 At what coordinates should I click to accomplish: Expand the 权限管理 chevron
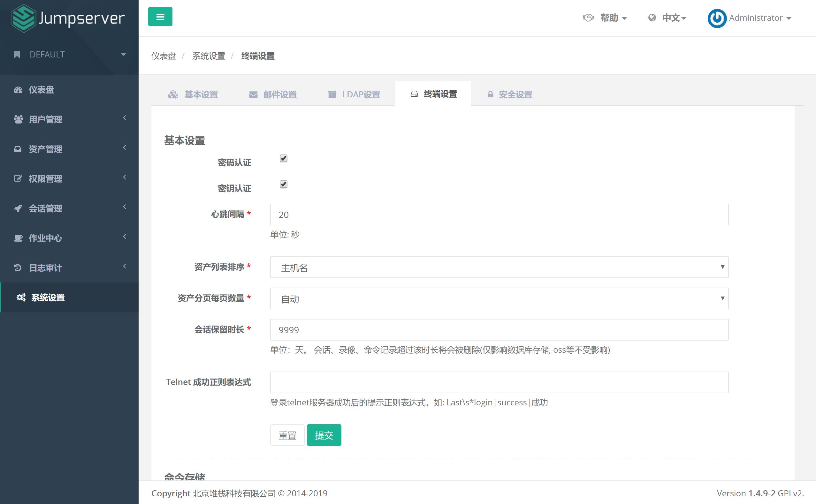coord(124,177)
